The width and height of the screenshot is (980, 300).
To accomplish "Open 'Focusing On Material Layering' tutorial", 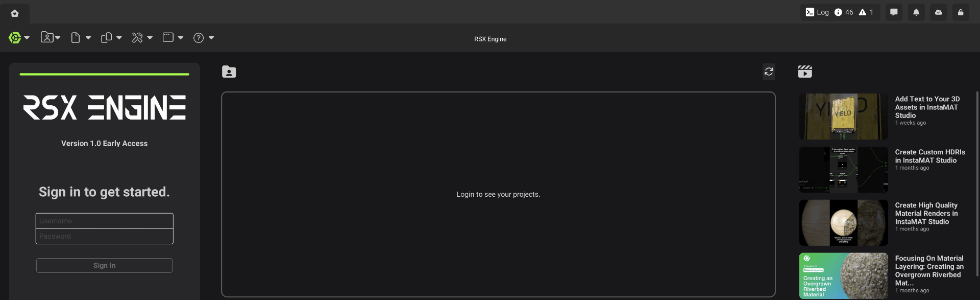I will click(929, 270).
